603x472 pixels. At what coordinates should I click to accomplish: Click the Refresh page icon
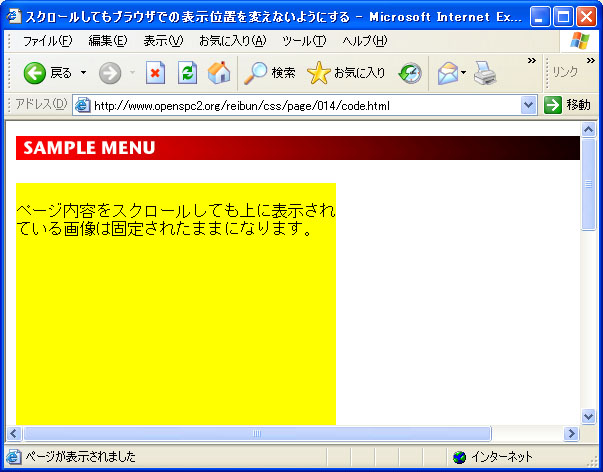(x=187, y=73)
